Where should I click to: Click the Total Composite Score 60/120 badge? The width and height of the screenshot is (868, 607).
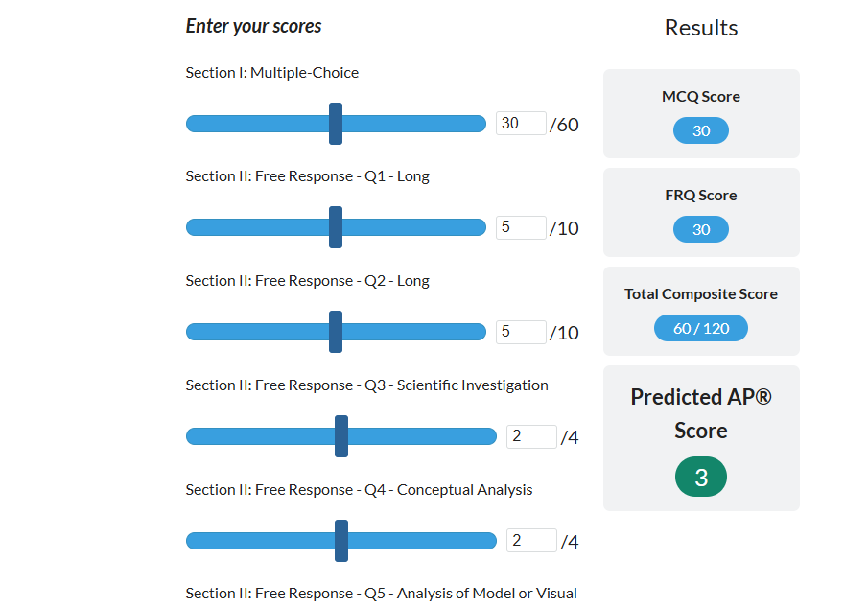[x=701, y=328]
